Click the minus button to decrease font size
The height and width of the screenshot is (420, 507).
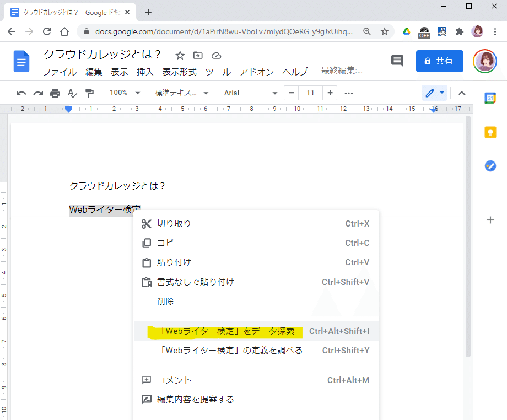pyautogui.click(x=290, y=93)
